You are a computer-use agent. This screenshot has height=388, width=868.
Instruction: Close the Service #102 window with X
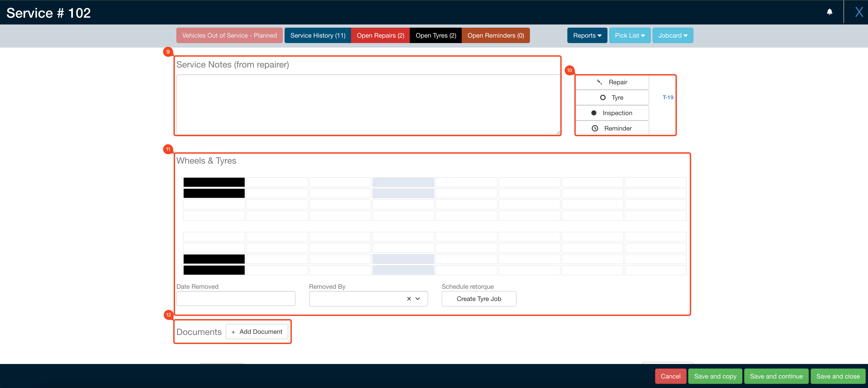coord(859,12)
